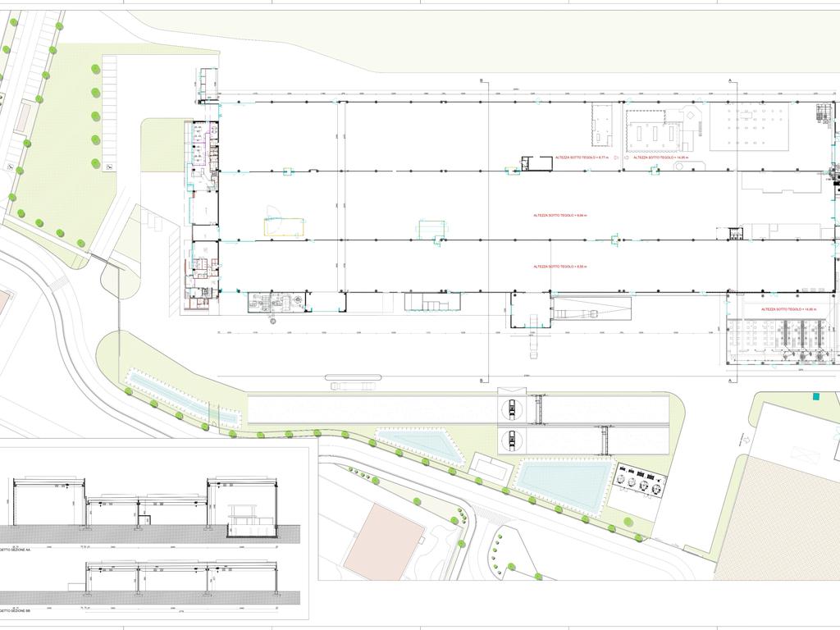Click the section marker A at bottom

pyautogui.click(x=730, y=381)
